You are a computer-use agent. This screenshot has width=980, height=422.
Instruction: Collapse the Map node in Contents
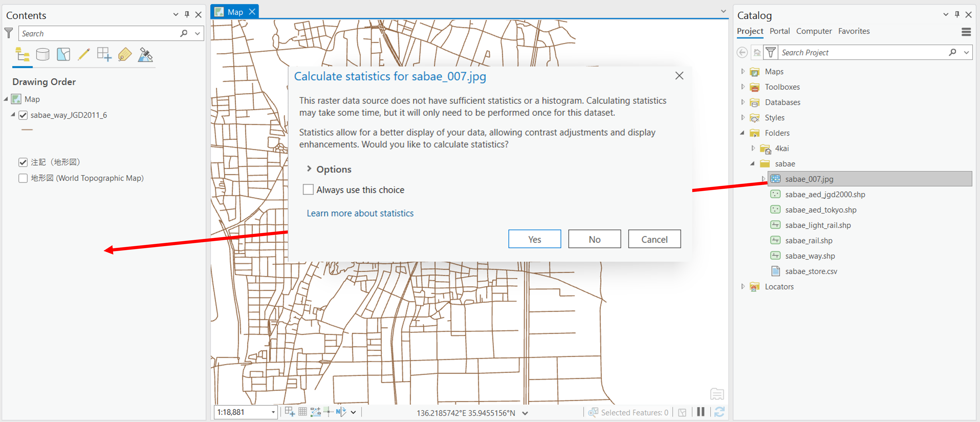(x=6, y=99)
